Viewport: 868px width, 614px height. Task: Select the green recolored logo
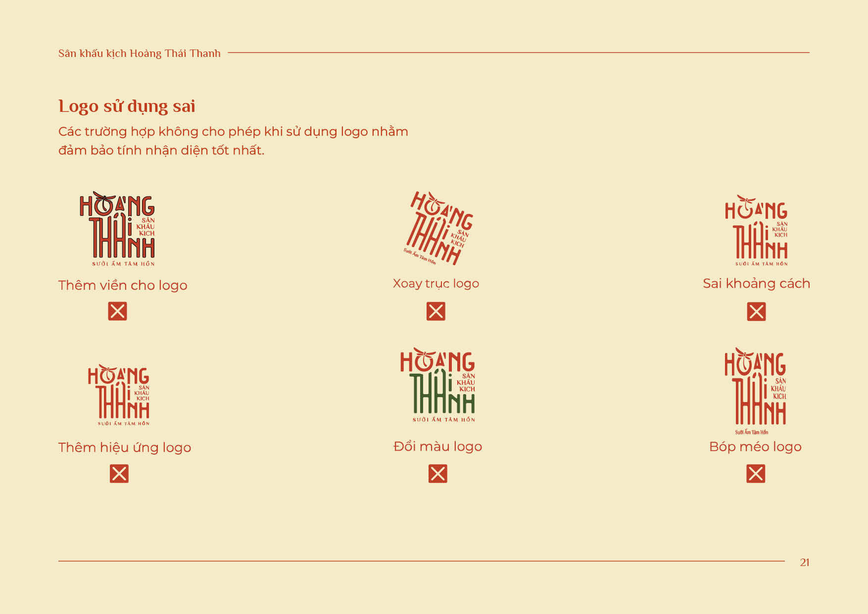pyautogui.click(x=437, y=385)
